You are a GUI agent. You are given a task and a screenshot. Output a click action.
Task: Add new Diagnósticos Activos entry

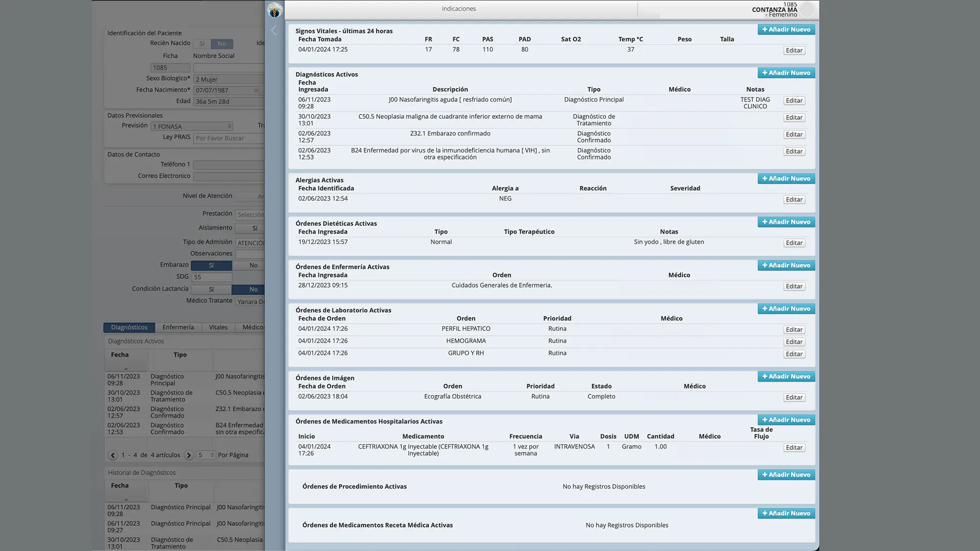[786, 73]
